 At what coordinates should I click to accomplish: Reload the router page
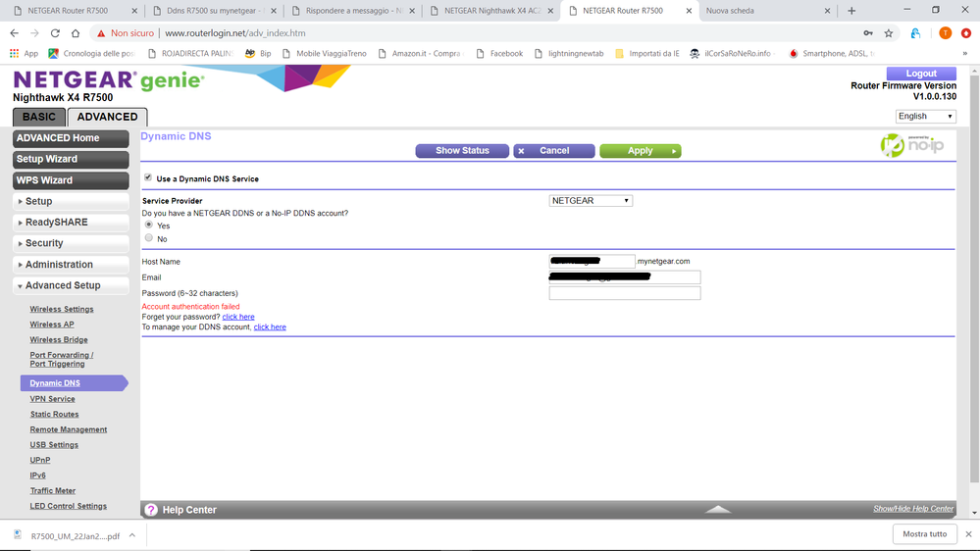55,33
